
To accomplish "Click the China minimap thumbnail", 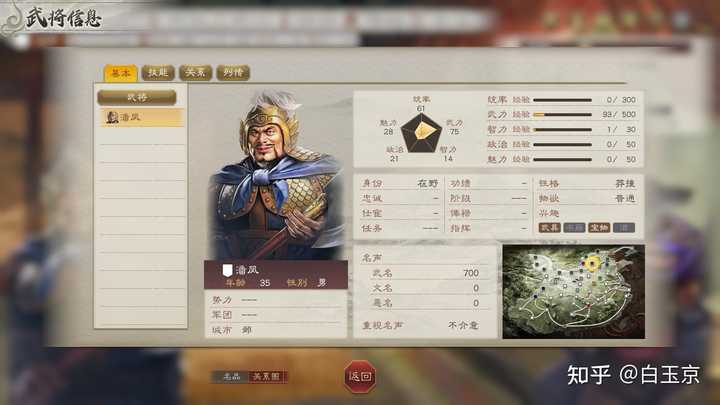I will click(574, 292).
